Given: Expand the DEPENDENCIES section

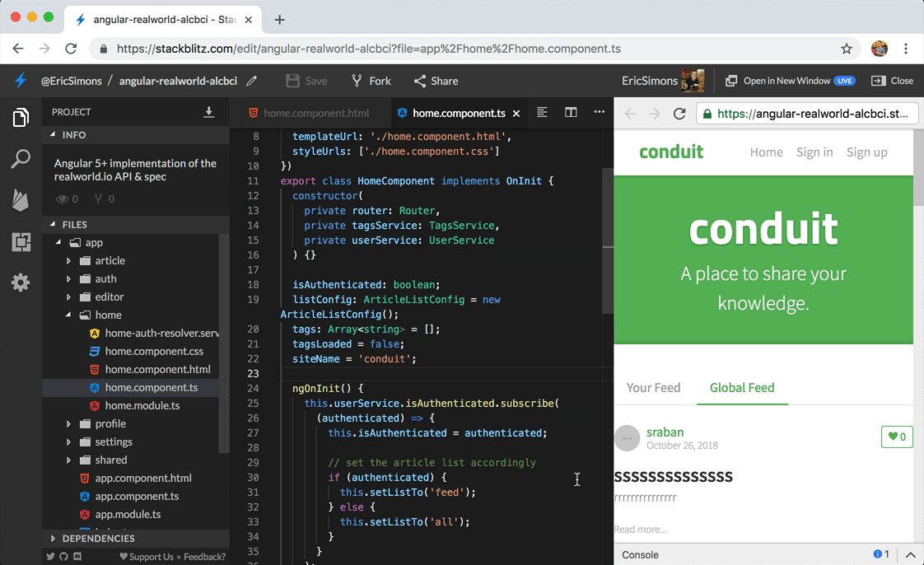Looking at the screenshot, I should 53,539.
